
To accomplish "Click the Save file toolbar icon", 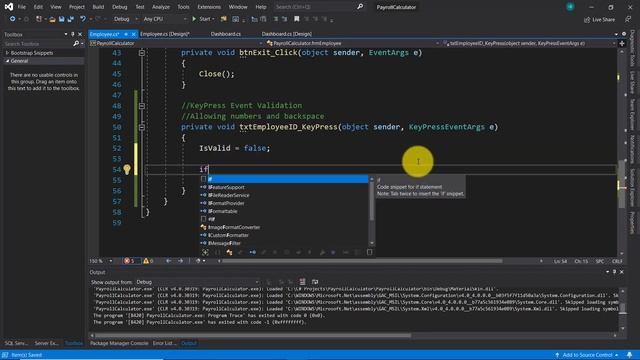I will [x=62, y=19].
